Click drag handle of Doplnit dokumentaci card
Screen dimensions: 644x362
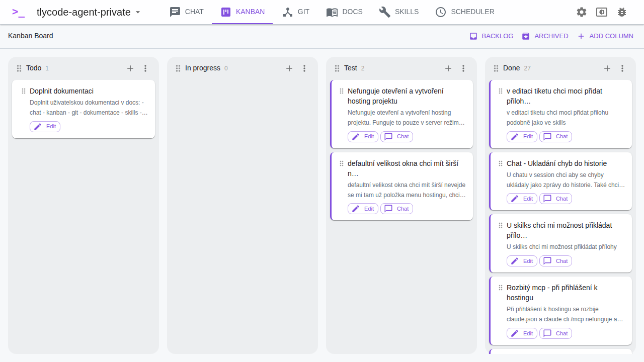click(x=24, y=91)
